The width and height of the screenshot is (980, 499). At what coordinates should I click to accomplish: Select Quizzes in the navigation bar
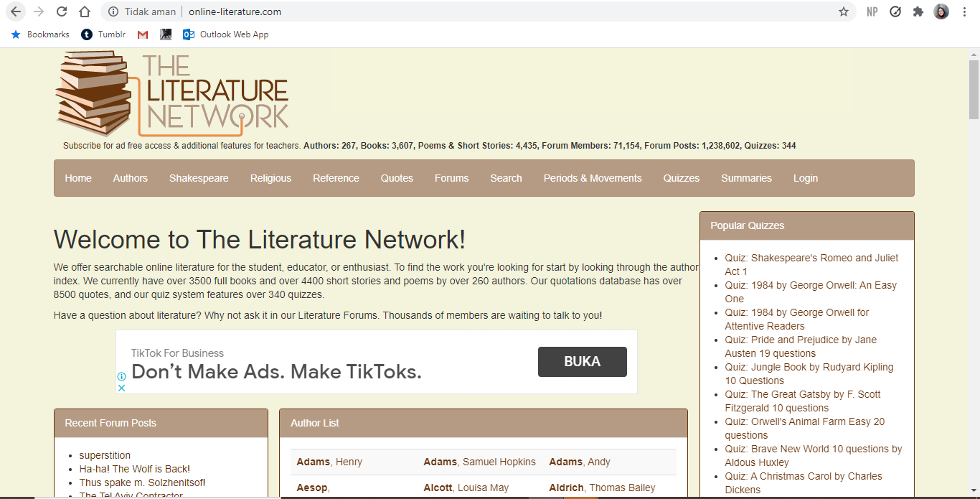pos(681,178)
